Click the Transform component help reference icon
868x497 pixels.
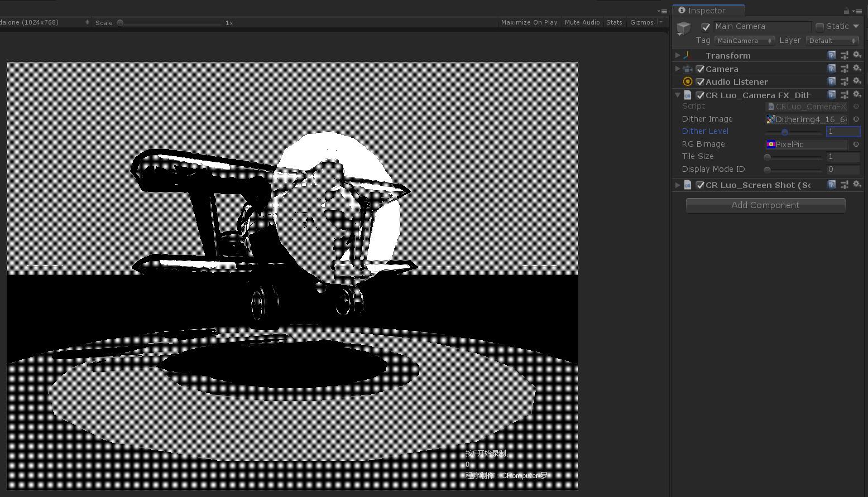tap(832, 55)
